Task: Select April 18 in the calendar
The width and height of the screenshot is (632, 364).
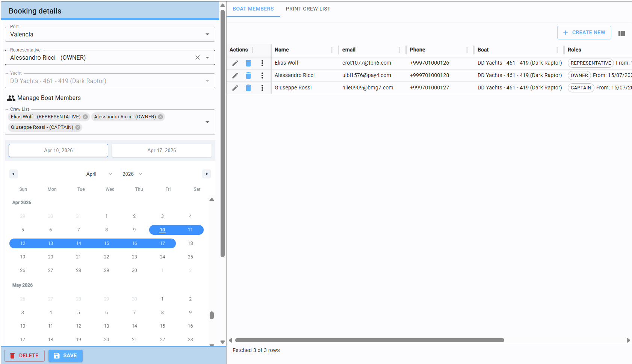Action: pos(191,243)
